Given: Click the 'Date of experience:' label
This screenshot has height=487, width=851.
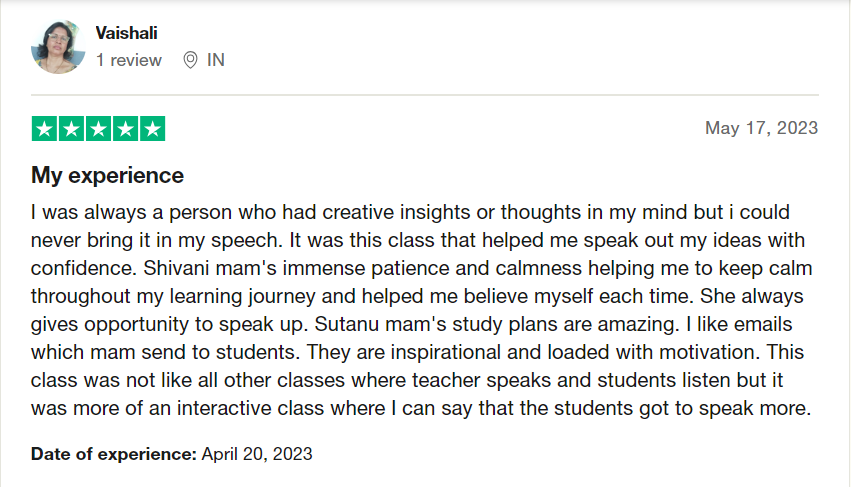Looking at the screenshot, I should (x=114, y=453).
